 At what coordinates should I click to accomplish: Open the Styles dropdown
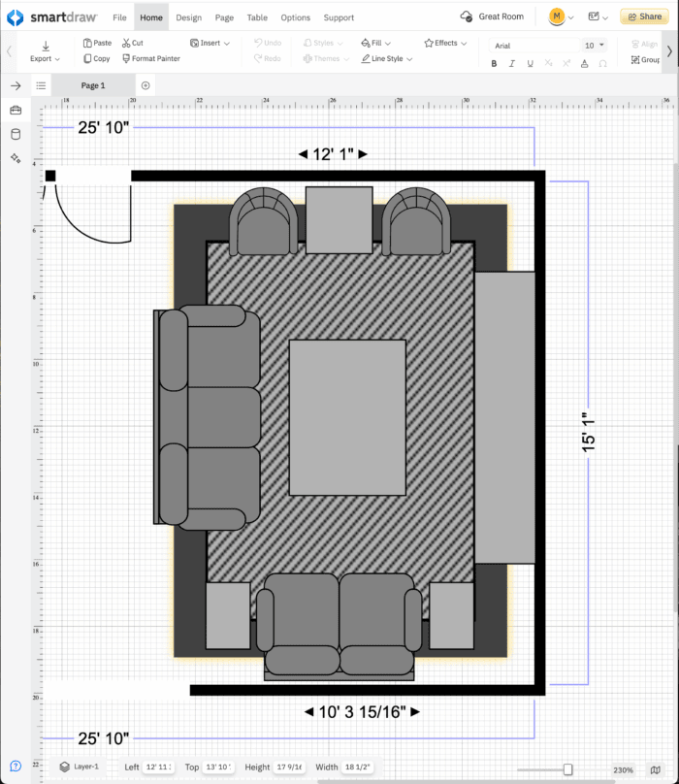point(323,43)
